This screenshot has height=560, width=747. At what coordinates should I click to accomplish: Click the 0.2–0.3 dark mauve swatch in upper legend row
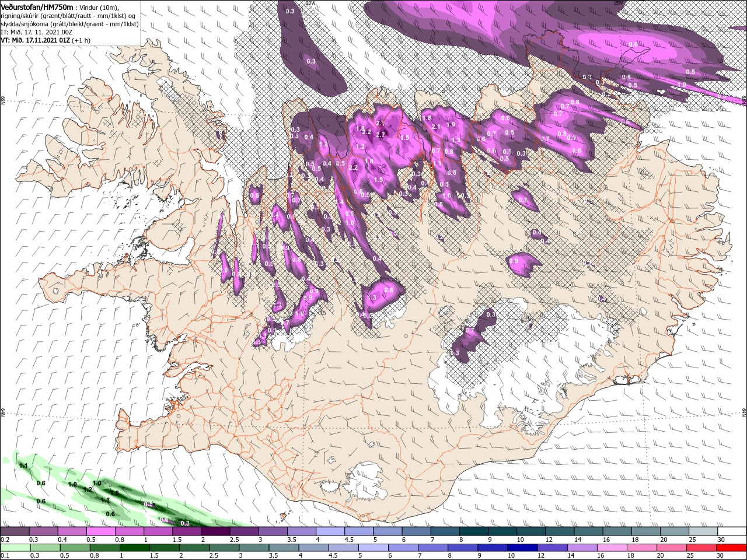15,531
